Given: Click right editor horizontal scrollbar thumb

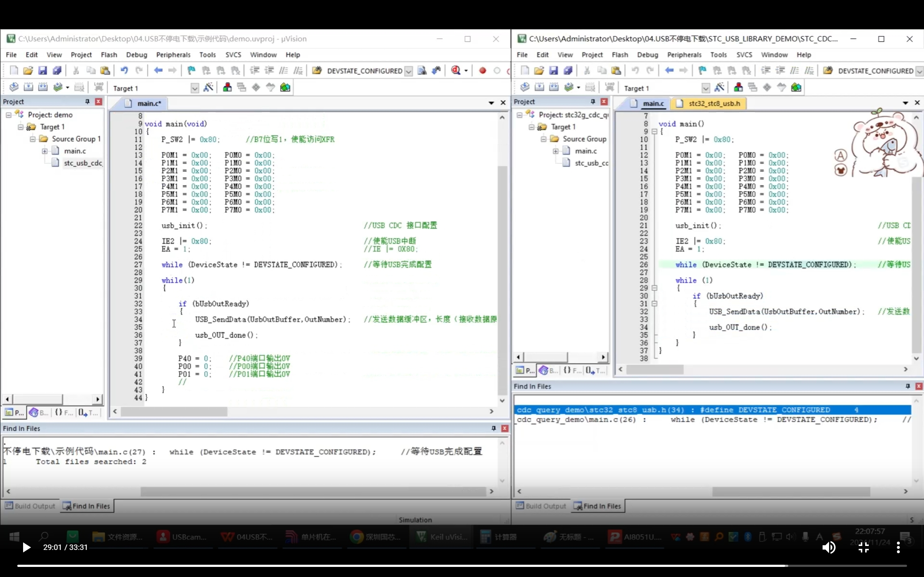Looking at the screenshot, I should (x=655, y=370).
